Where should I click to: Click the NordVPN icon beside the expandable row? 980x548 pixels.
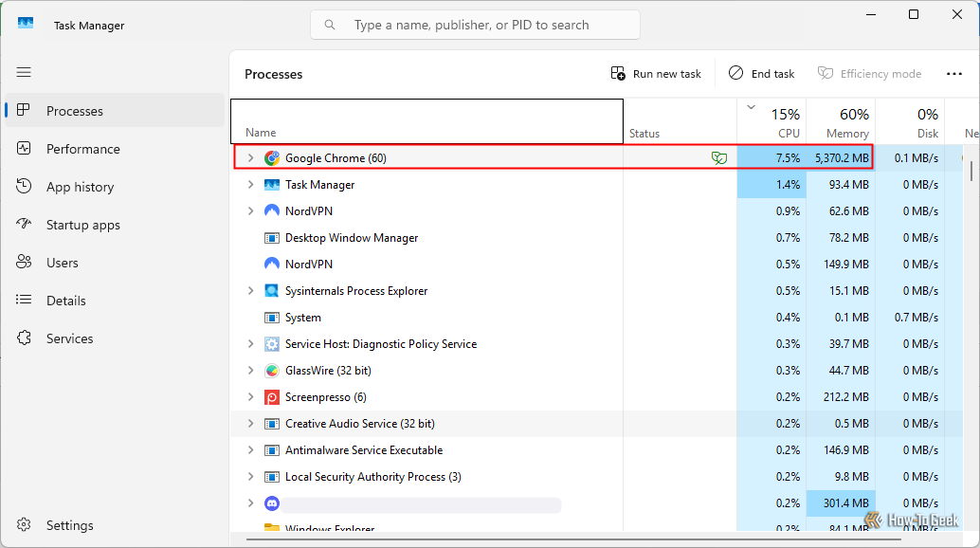(x=272, y=211)
